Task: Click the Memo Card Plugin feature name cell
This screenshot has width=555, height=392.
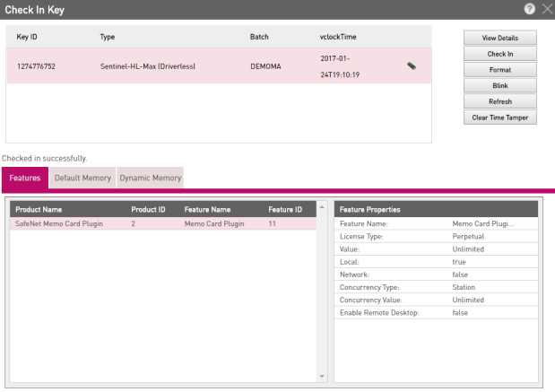Action: point(214,223)
